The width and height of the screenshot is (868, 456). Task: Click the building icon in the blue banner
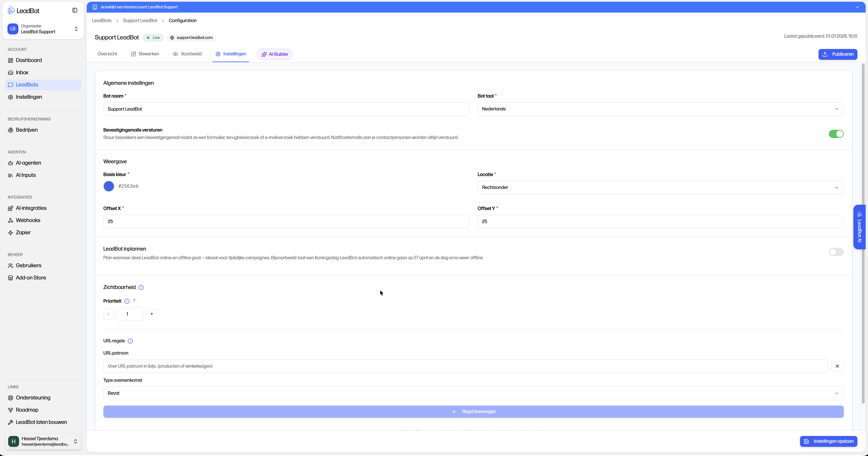click(x=95, y=7)
